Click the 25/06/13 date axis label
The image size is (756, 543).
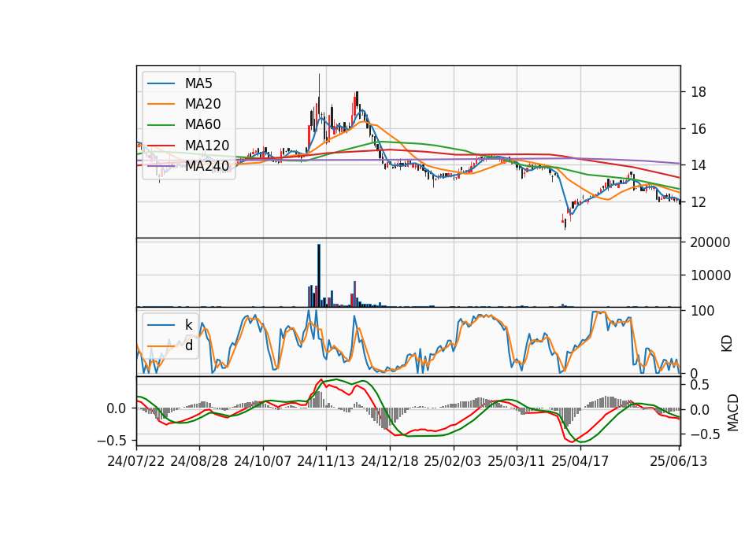click(x=678, y=461)
